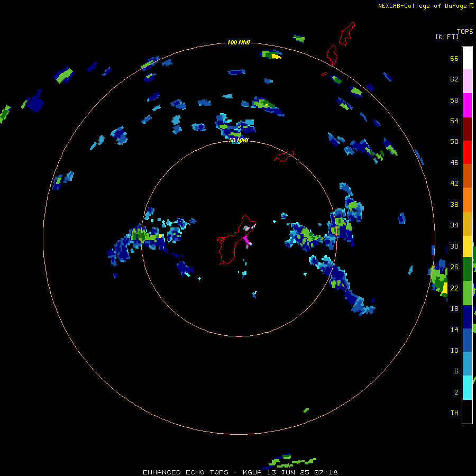This screenshot has height=476, width=476.
Task: Click the medium blue 10-14 kft swatch
Action: [x=467, y=340]
